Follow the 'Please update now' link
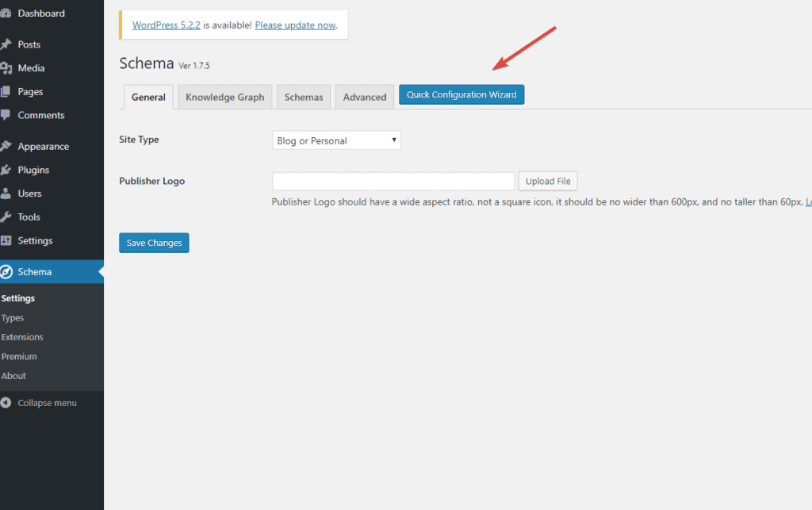The height and width of the screenshot is (510, 812). coord(295,25)
